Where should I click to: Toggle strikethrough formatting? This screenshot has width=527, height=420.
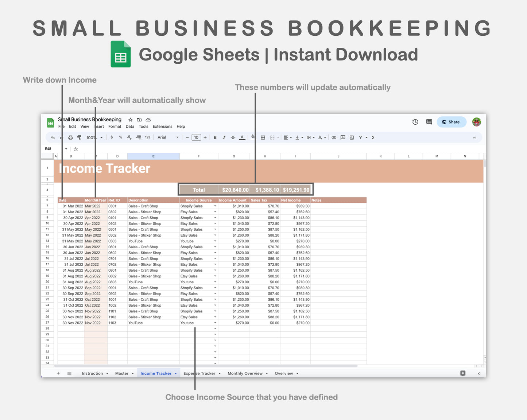click(x=233, y=137)
